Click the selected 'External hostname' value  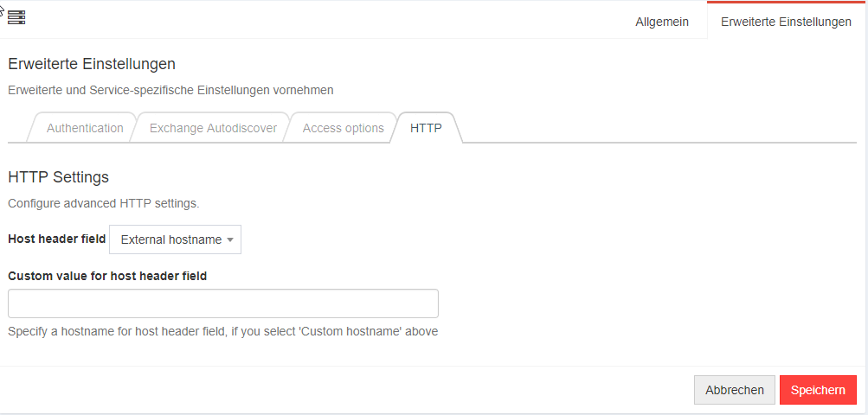171,239
